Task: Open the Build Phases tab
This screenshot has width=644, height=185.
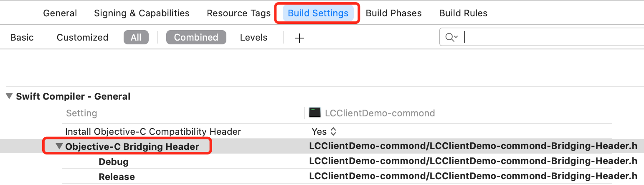Action: click(393, 13)
